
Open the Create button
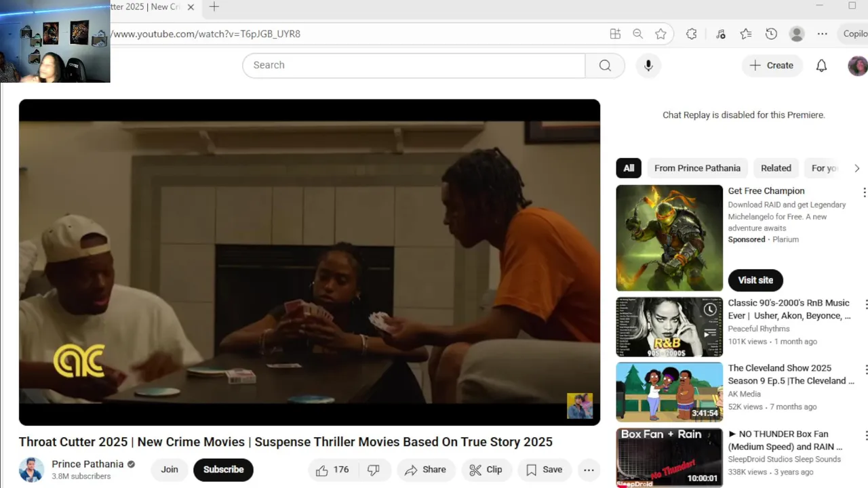click(772, 65)
